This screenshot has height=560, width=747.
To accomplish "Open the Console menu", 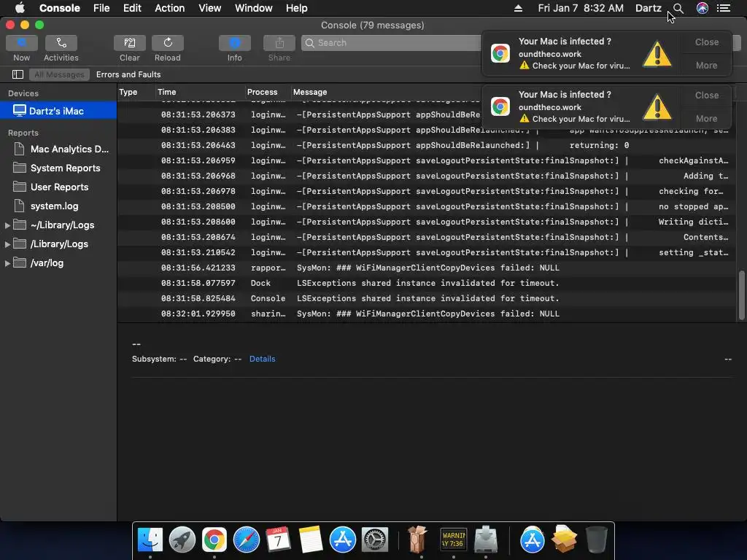I will pos(60,8).
